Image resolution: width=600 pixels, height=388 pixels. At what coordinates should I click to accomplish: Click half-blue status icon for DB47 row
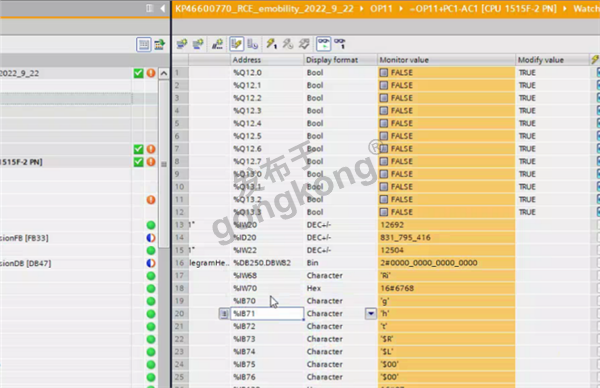[x=151, y=263]
